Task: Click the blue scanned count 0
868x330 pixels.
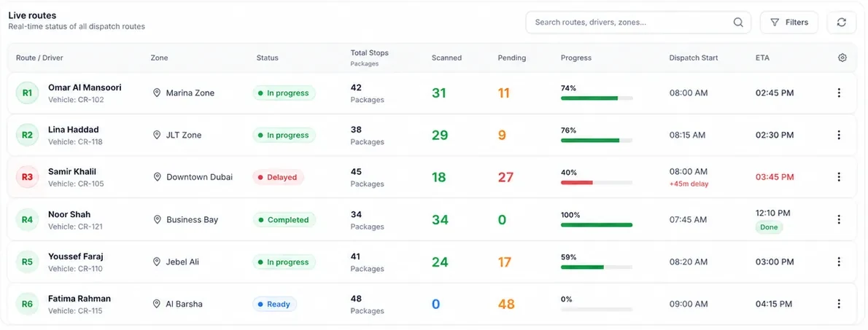Action: 435,304
